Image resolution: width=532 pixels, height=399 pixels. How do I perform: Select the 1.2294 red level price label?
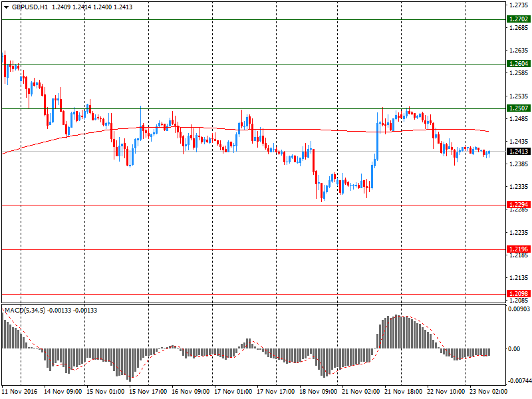519,205
